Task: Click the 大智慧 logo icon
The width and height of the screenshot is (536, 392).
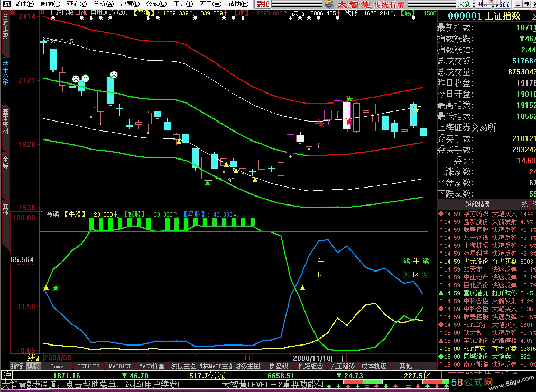Action: pyautogui.click(x=329, y=4)
